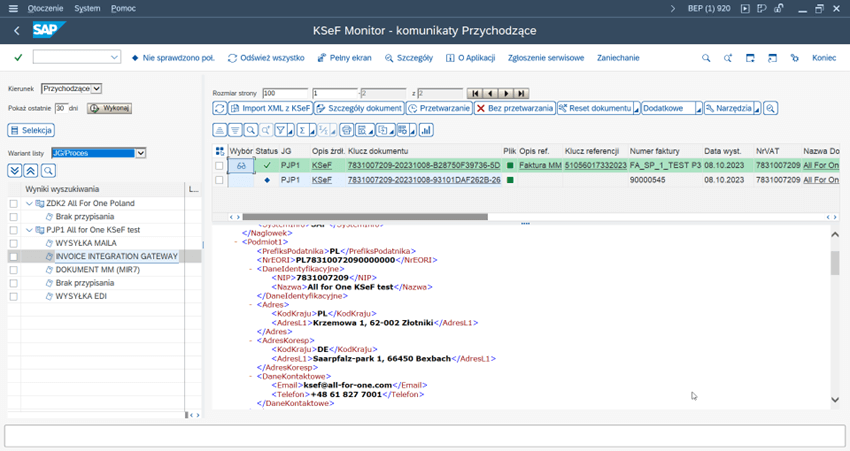
Task: Open the Narzędzia dropdown arrow
Action: click(x=757, y=109)
